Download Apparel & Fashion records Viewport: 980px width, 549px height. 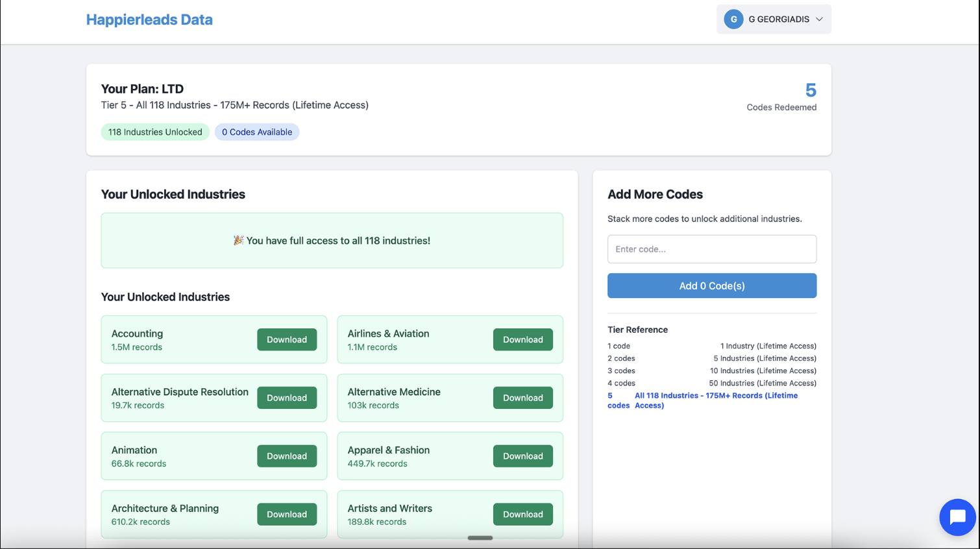[523, 456]
